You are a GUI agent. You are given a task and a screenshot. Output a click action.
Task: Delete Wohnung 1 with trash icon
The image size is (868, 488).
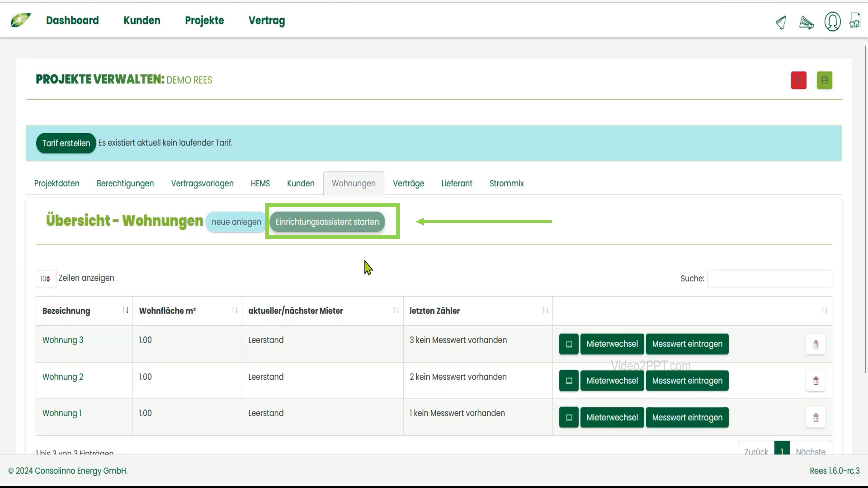coord(815,418)
